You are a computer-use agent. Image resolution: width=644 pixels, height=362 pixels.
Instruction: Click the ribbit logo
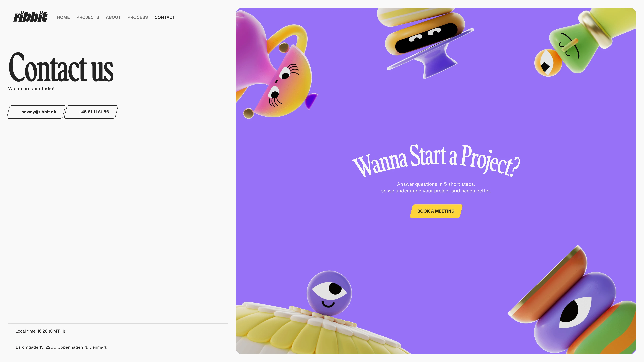pos(31,16)
